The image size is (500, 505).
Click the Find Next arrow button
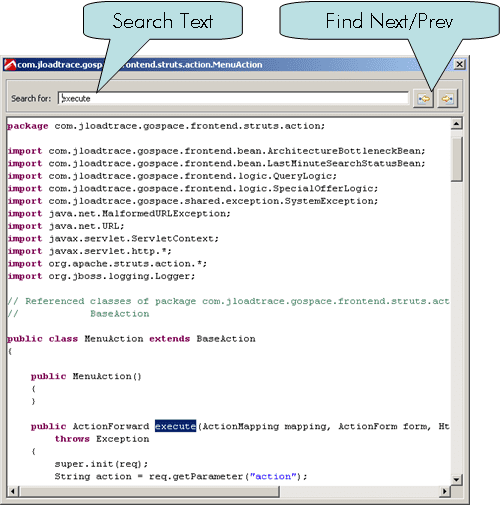(447, 98)
